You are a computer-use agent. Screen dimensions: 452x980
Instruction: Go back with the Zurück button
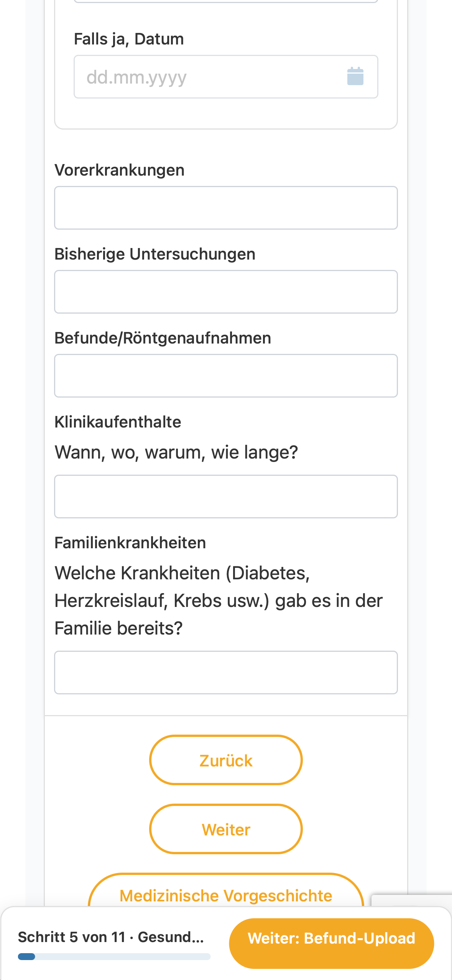pos(226,760)
